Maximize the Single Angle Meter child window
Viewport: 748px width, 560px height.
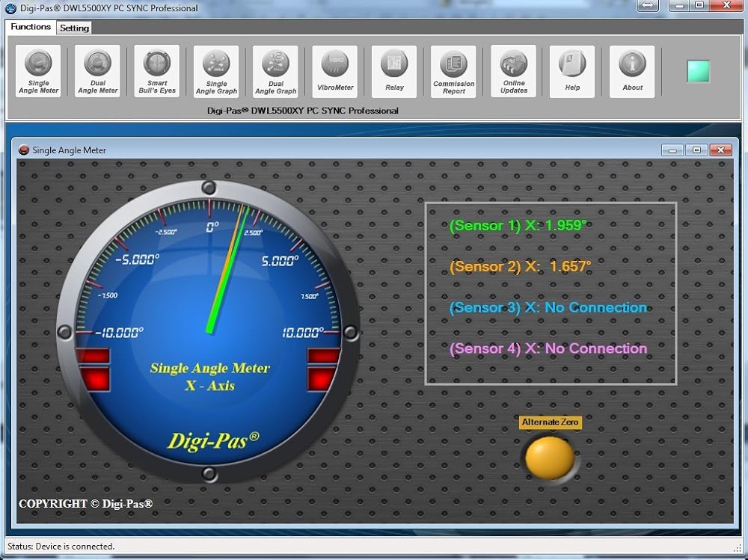696,150
